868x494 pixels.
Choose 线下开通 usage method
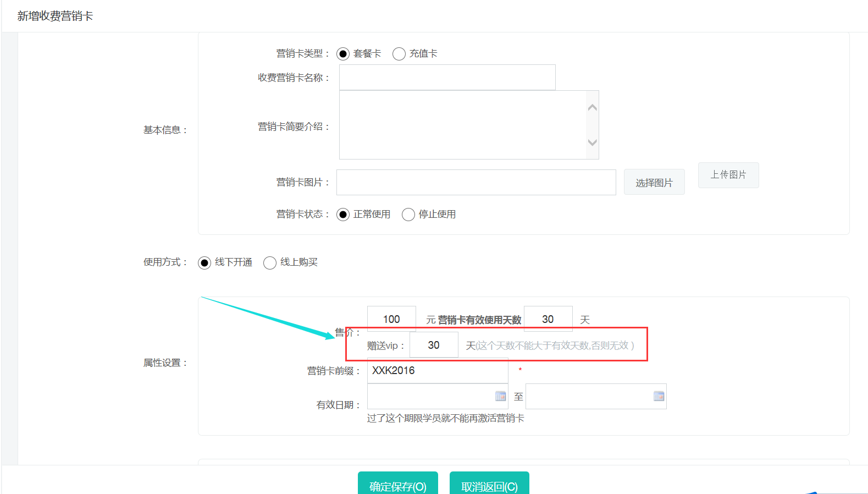(204, 263)
